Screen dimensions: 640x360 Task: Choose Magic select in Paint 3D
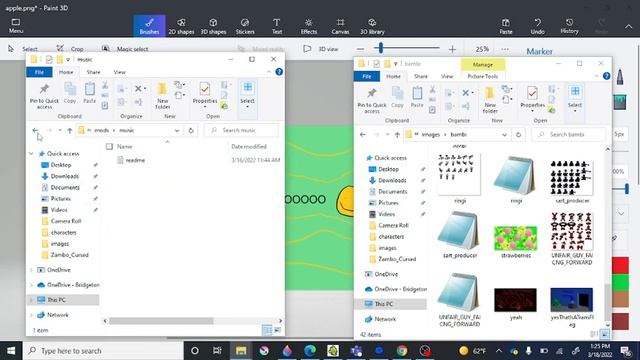pyautogui.click(x=125, y=49)
